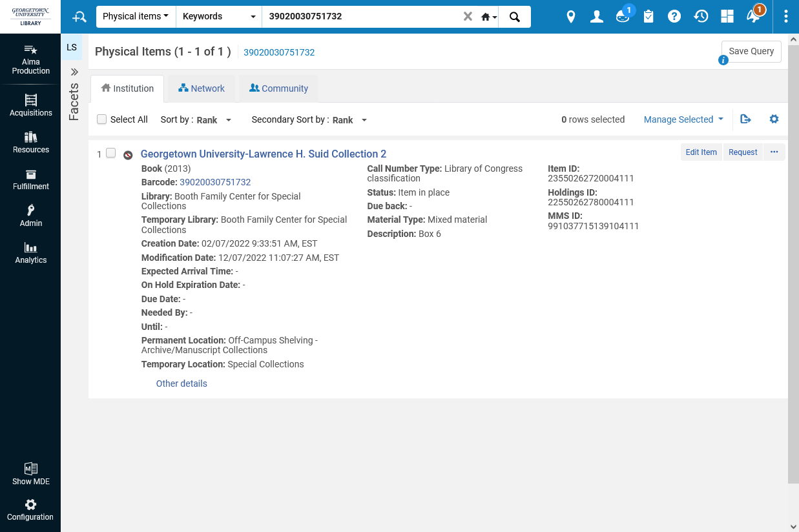Tick the Select All checkbox
Screen dimensions: 799x532
point(101,119)
